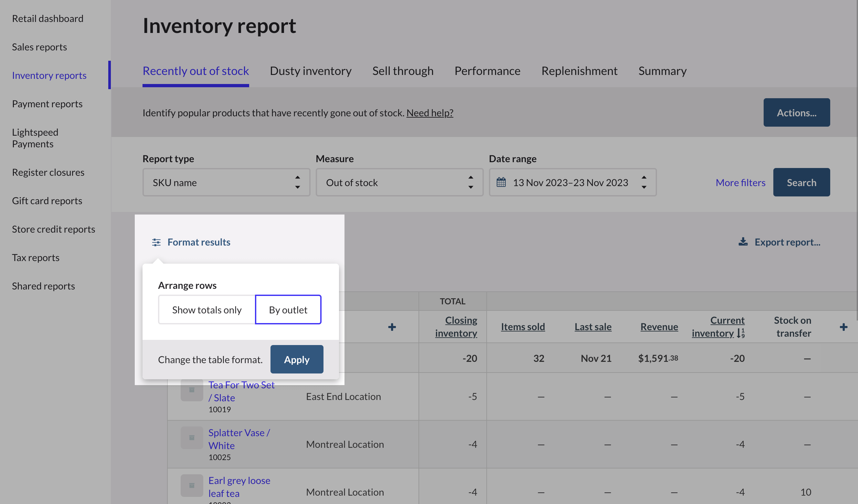The height and width of the screenshot is (504, 858).
Task: Open the Performance tab
Action: coord(487,71)
